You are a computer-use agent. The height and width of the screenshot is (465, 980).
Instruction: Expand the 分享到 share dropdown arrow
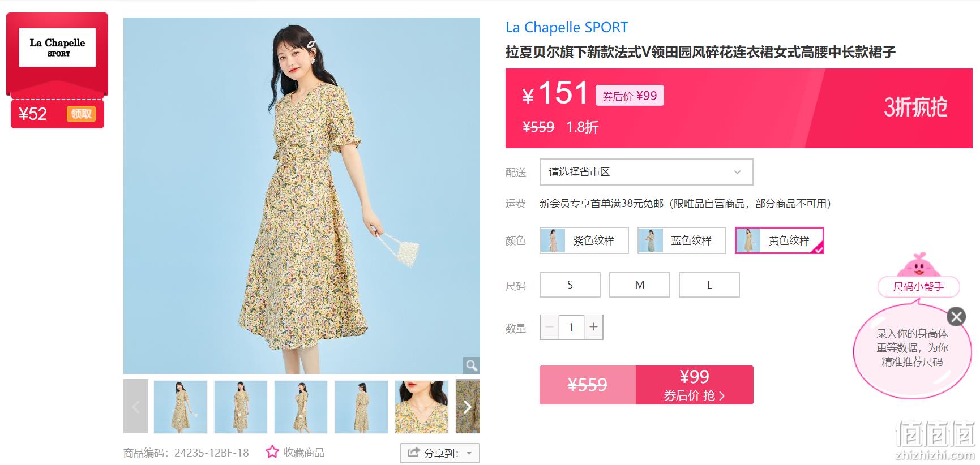click(469, 453)
